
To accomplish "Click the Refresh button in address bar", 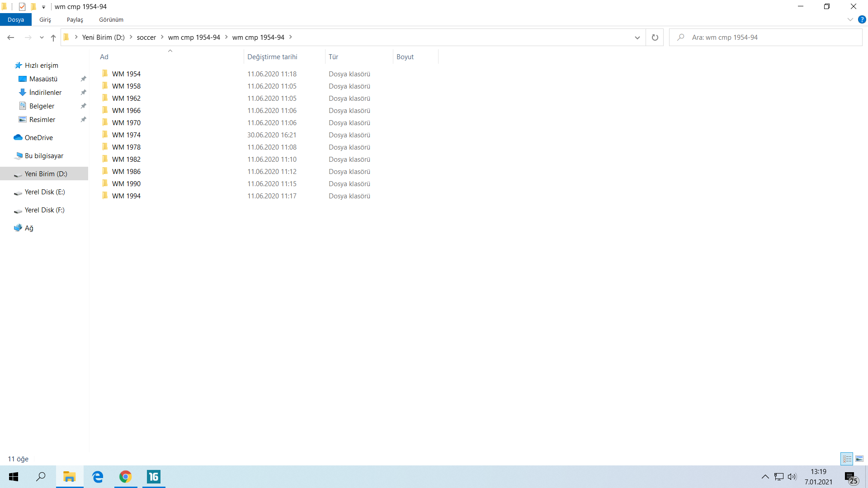I will [655, 38].
